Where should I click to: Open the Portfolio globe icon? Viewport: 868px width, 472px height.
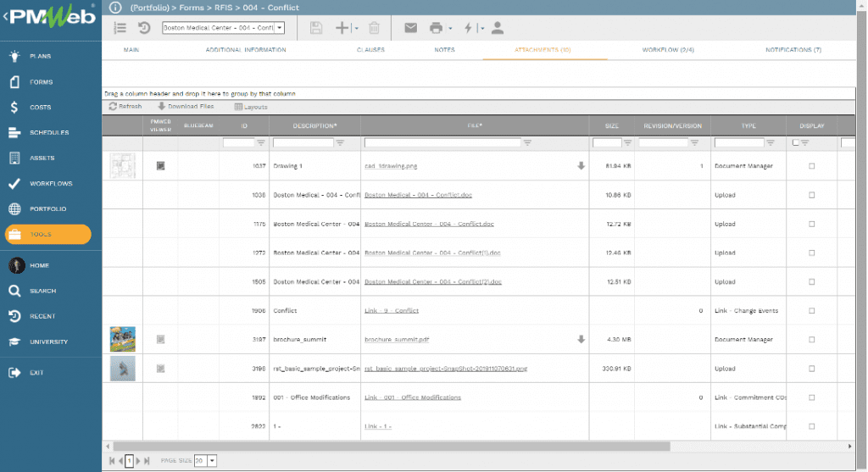[x=14, y=209]
